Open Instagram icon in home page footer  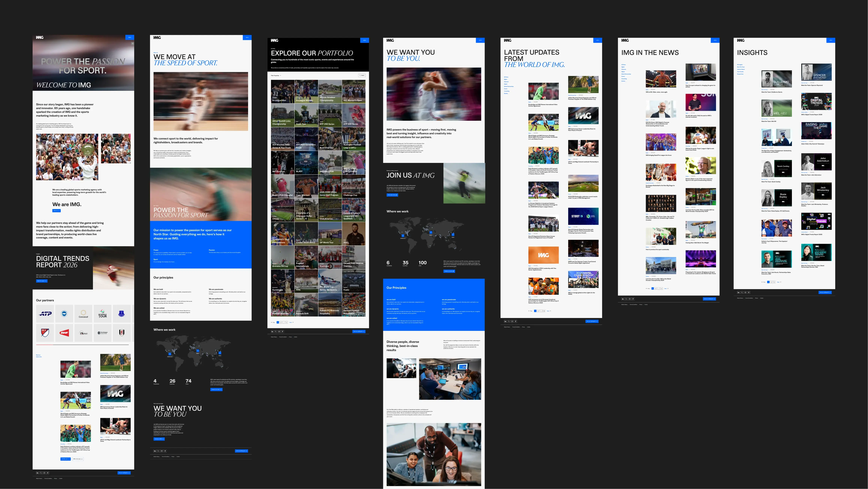(x=44, y=473)
